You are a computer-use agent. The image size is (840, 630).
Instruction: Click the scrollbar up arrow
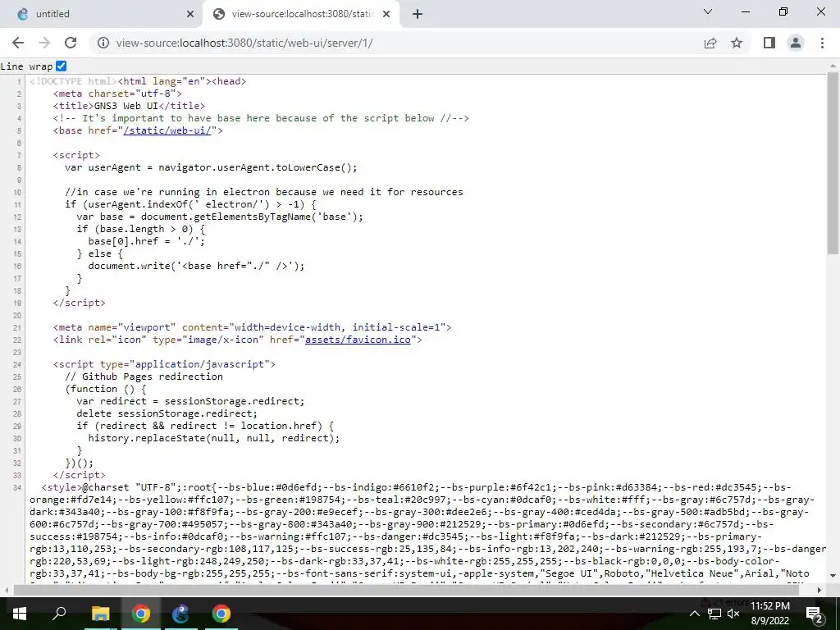click(833, 65)
